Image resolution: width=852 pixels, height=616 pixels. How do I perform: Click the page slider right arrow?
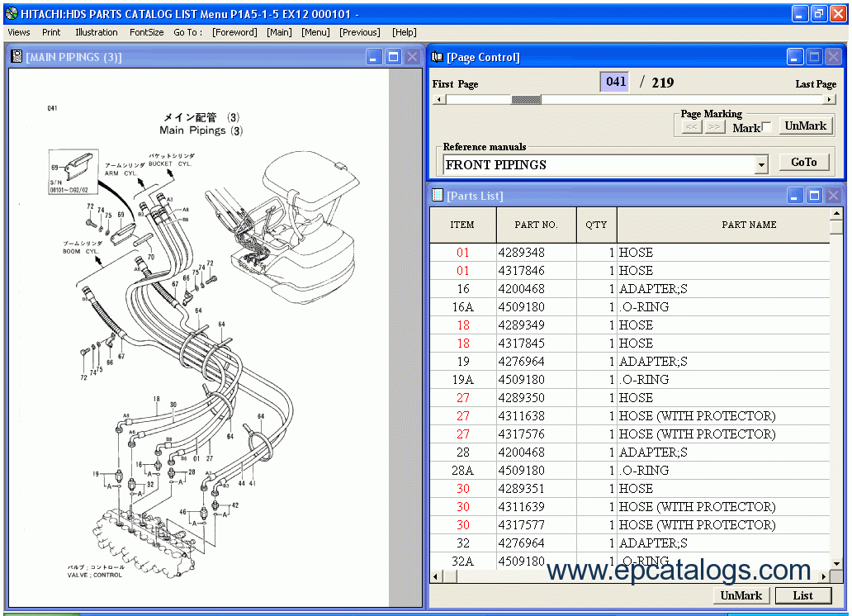[829, 99]
